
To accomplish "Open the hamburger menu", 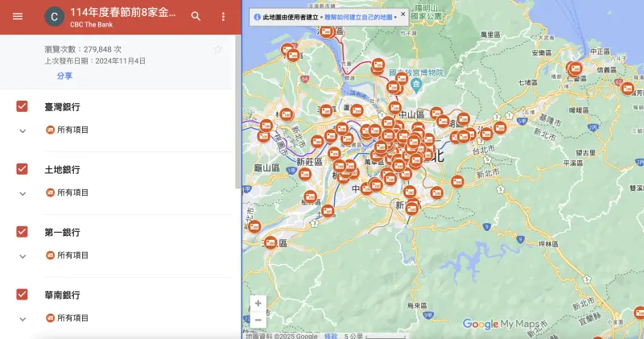I will tap(18, 16).
